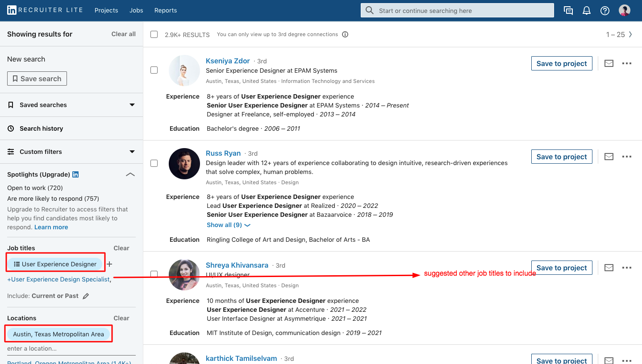This screenshot has width=642, height=364.
Task: Open more options for Kseniya Zdor
Action: click(627, 63)
